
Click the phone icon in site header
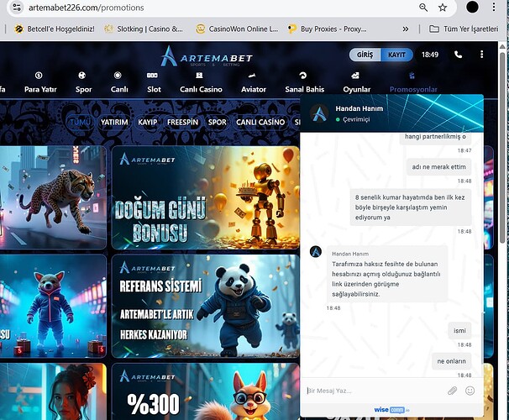tap(458, 55)
